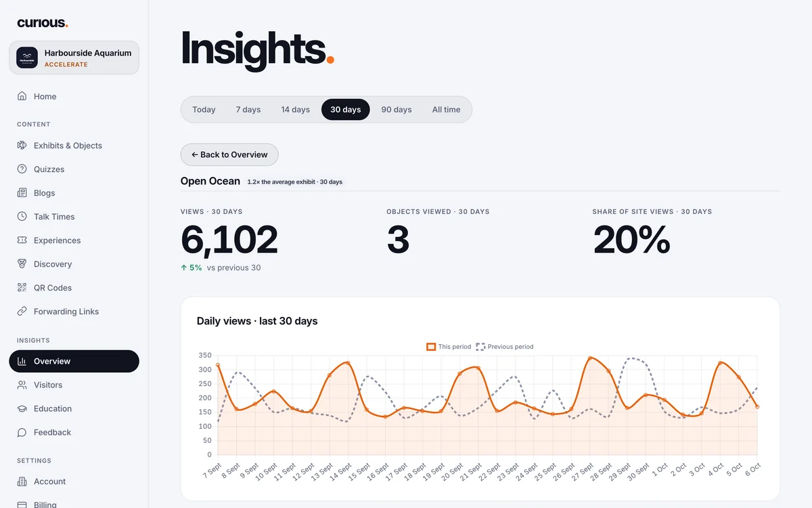This screenshot has height=508, width=812.
Task: Open Talk Times clock icon
Action: coord(22,216)
